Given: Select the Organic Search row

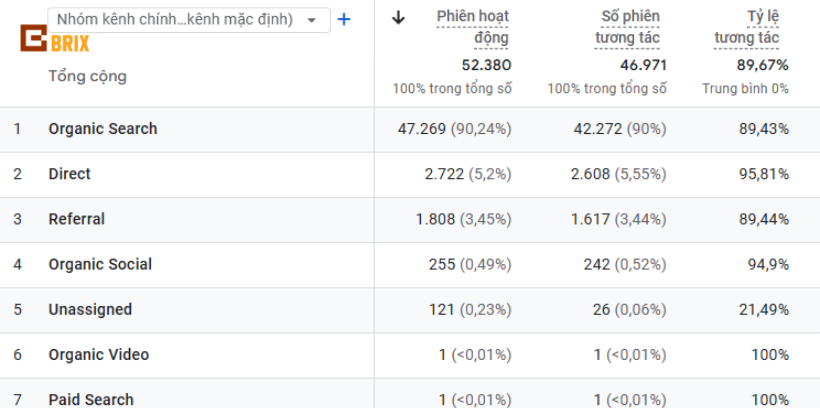Looking at the screenshot, I should tap(102, 129).
